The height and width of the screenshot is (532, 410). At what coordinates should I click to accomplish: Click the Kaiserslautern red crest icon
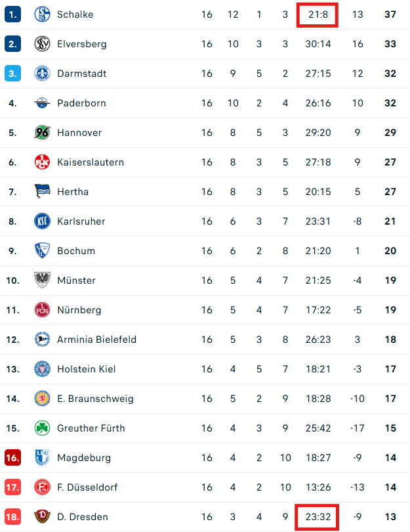(x=42, y=162)
